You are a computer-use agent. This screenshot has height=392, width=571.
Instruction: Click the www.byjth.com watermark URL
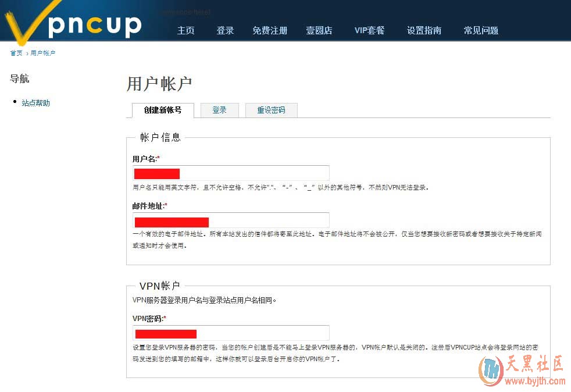pyautogui.click(x=536, y=382)
